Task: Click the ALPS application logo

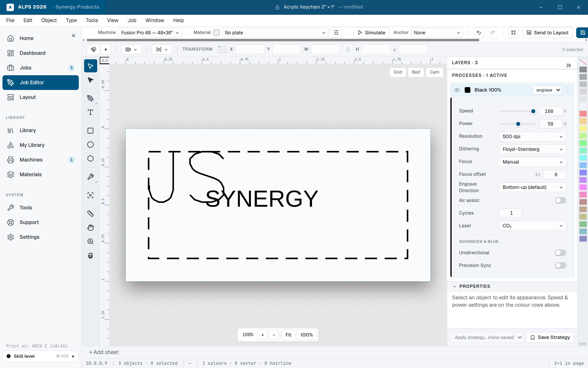Action: pos(10,7)
